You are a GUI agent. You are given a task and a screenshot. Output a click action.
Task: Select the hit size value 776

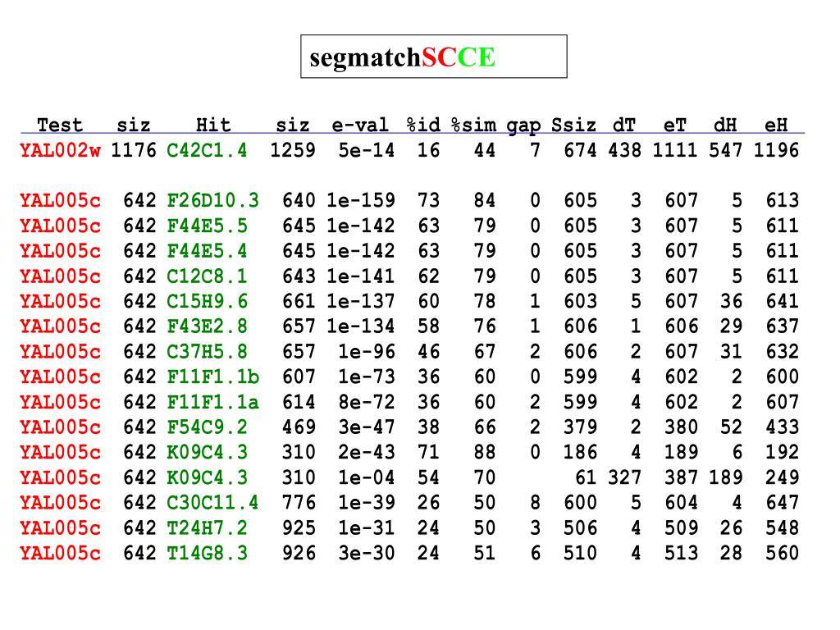[299, 503]
